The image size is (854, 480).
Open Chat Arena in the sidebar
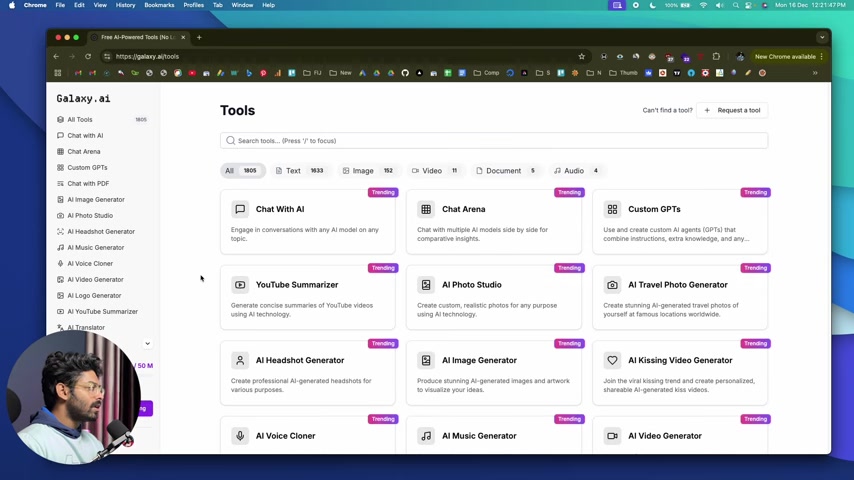(x=102, y=151)
